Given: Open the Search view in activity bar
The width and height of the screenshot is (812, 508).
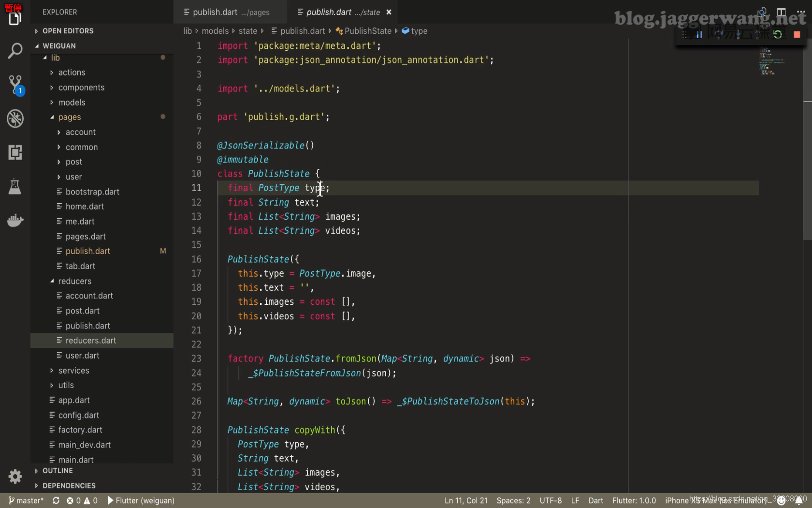Looking at the screenshot, I should [15, 50].
